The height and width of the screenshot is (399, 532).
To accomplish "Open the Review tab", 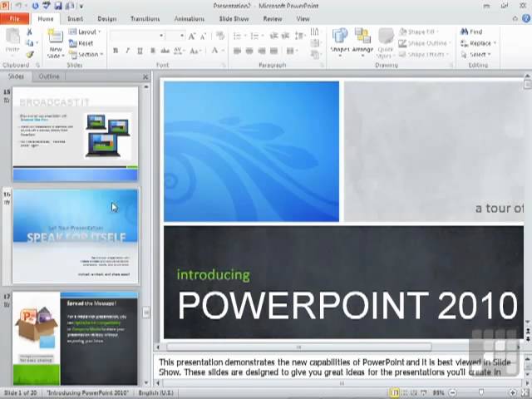I will [x=273, y=18].
